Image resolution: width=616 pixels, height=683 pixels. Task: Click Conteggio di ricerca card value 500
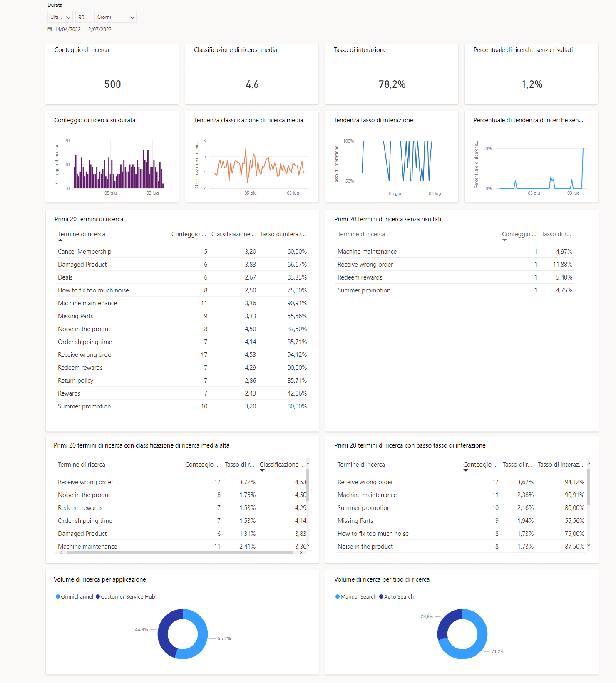pyautogui.click(x=112, y=84)
